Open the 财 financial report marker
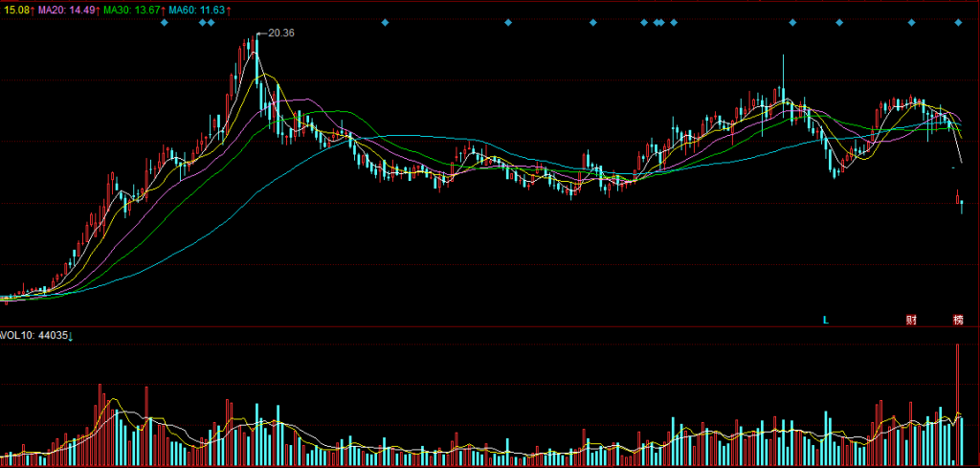The height and width of the screenshot is (468, 980). click(911, 320)
